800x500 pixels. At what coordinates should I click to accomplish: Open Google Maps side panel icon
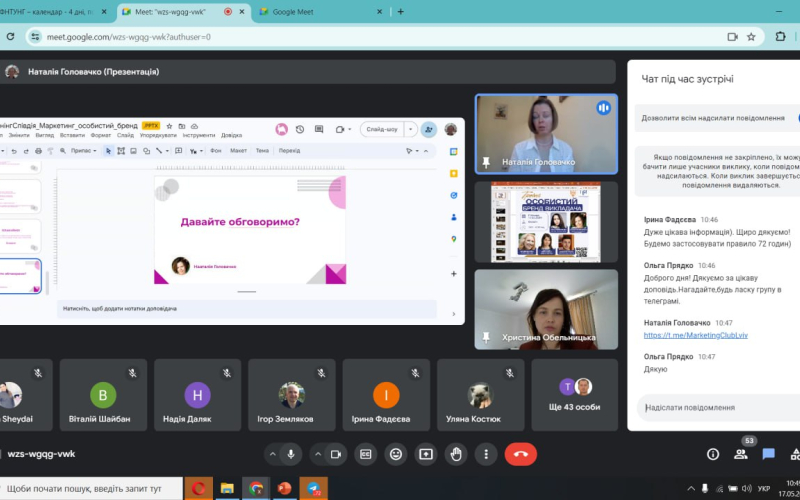click(454, 239)
